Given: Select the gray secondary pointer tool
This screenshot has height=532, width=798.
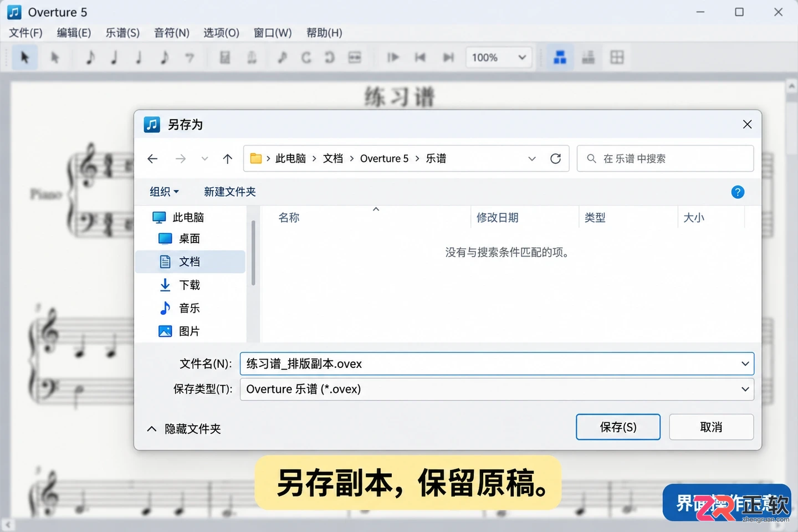Looking at the screenshot, I should tap(54, 57).
